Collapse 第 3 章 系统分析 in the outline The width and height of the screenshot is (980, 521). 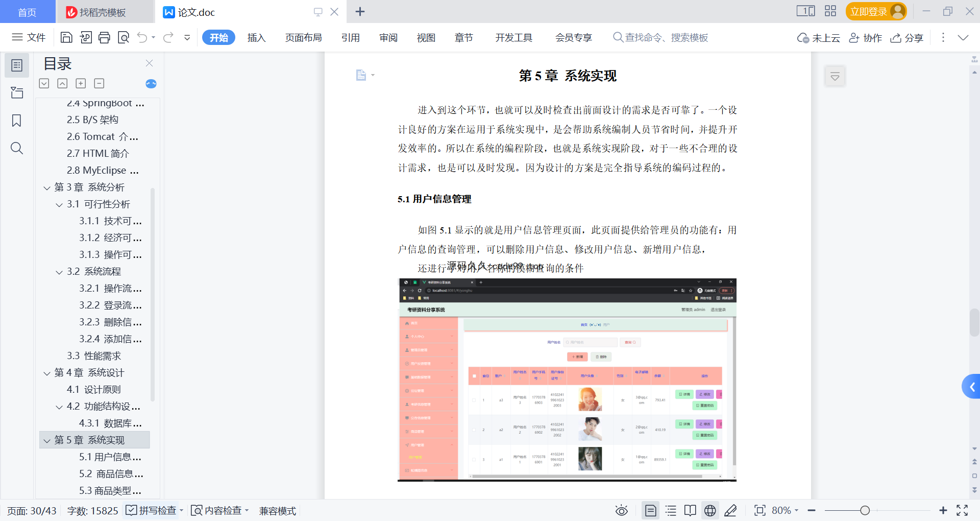click(x=47, y=188)
